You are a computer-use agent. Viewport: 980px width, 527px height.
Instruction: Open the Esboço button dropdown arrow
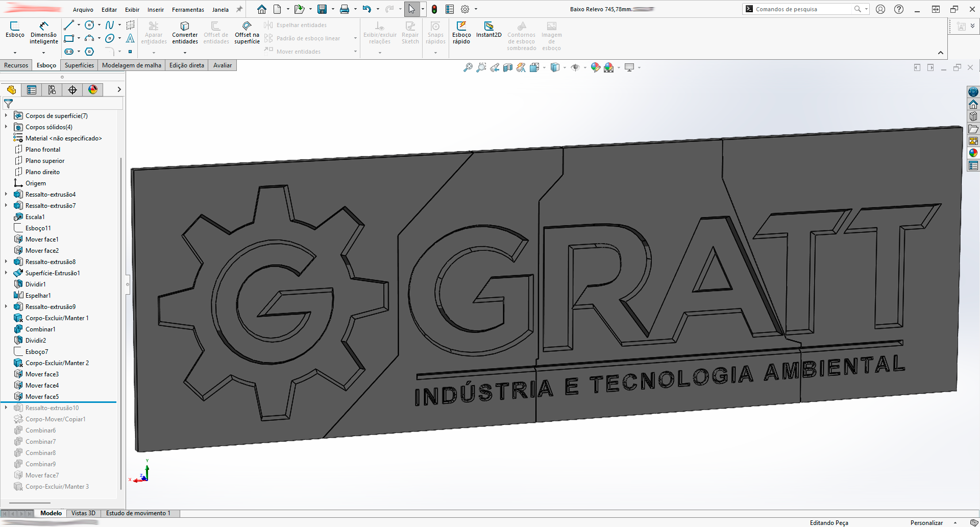point(15,53)
